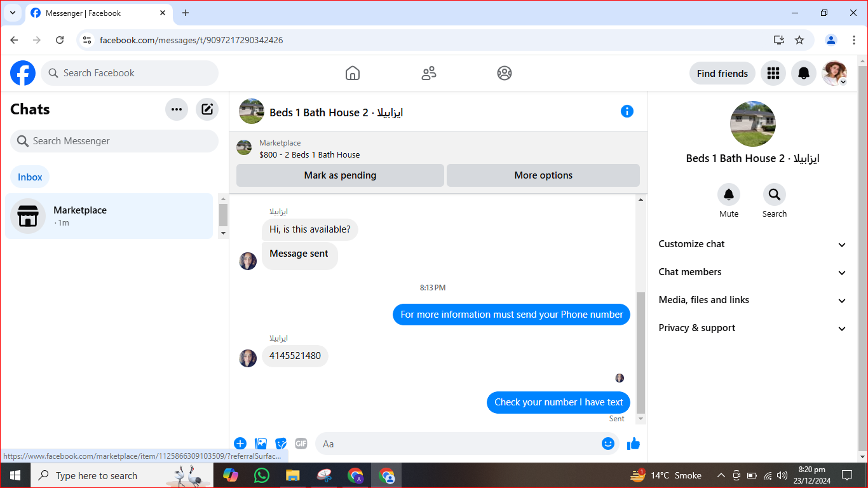This screenshot has width=868, height=488.
Task: Select the Inbox filter tab
Action: [x=30, y=177]
